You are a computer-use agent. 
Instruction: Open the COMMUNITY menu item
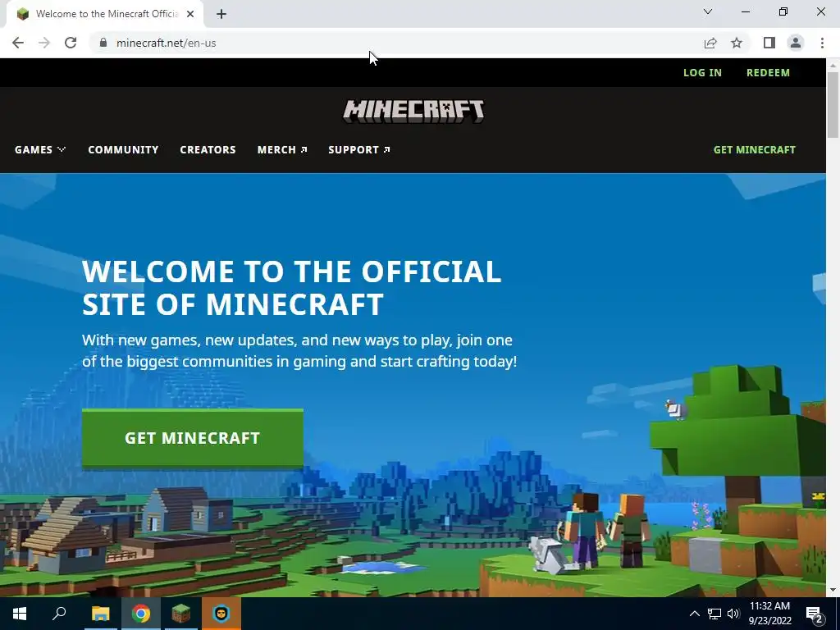point(123,150)
